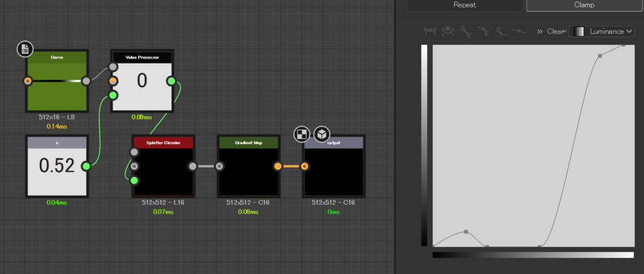The height and width of the screenshot is (274, 644).
Task: Click the first curve tangent handle icon
Action: coord(431,30)
